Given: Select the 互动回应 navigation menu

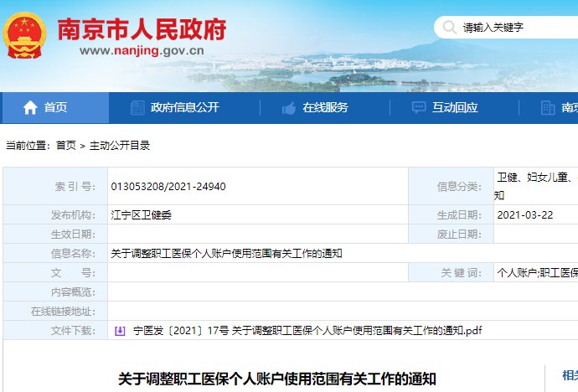Looking at the screenshot, I should pyautogui.click(x=455, y=107).
